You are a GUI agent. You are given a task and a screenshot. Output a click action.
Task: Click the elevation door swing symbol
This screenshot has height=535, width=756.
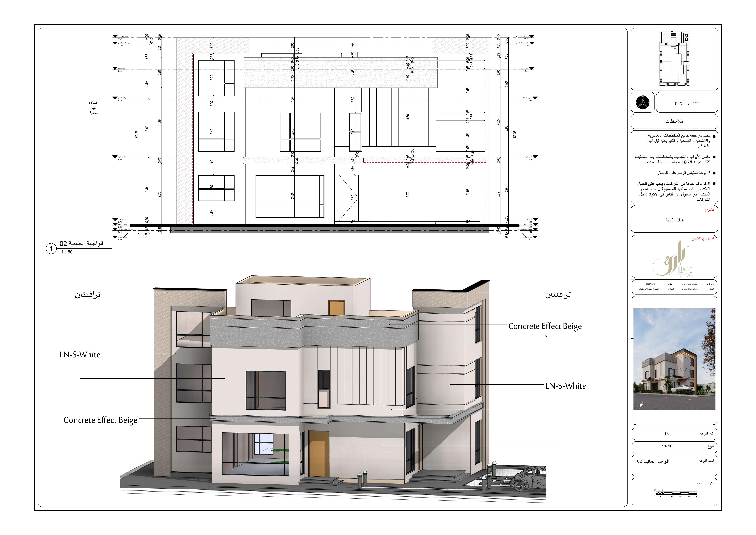[348, 198]
